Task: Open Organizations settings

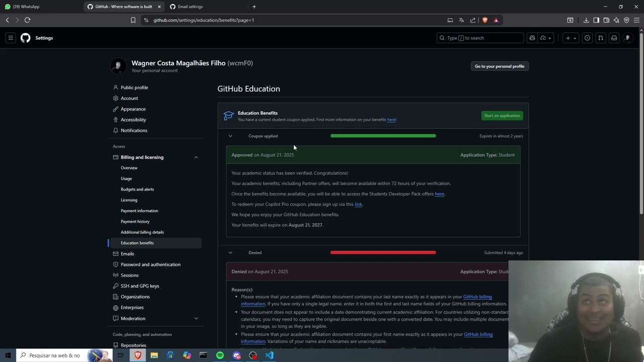Action: point(135,297)
